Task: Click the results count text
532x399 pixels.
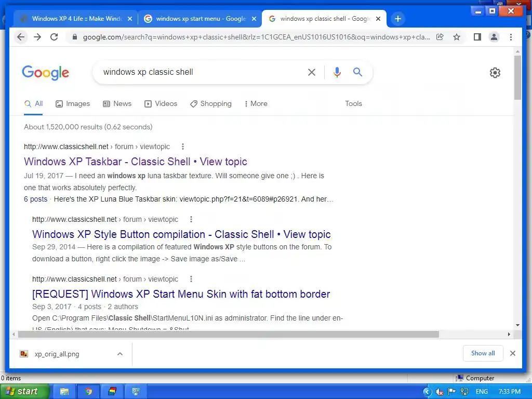Action: point(88,127)
